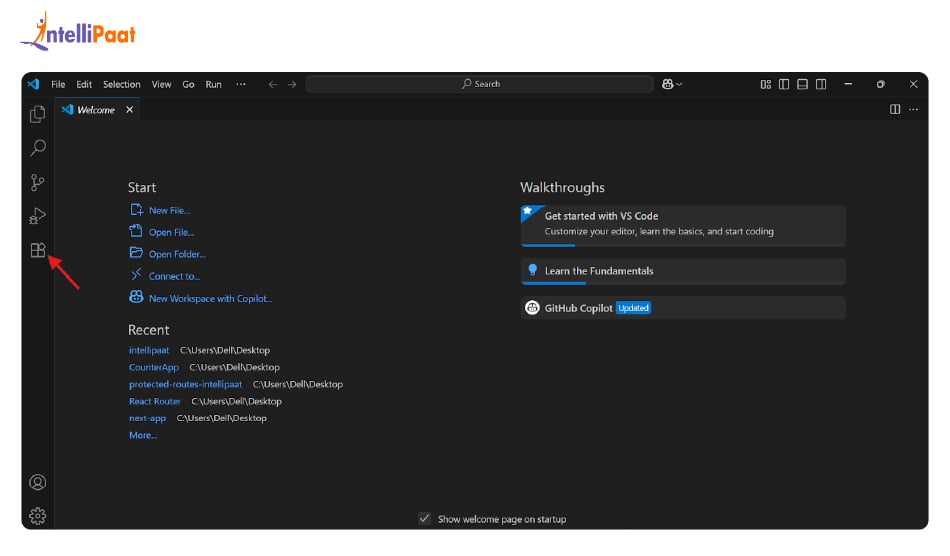Click the VS Code logo in title bar
This screenshot has height=556, width=950.
point(33,84)
